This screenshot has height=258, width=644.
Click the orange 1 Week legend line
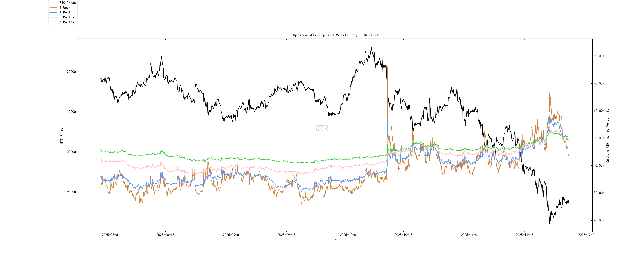point(53,7)
